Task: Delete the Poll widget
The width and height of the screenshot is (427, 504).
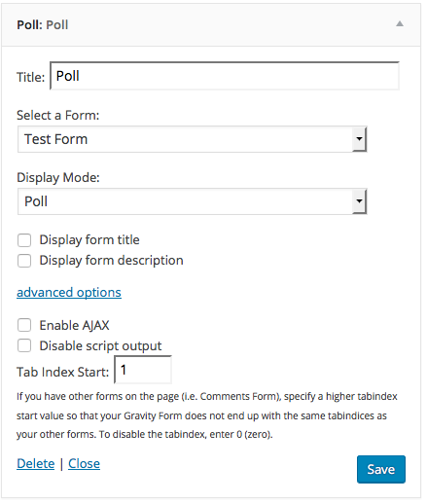Action: (x=36, y=464)
